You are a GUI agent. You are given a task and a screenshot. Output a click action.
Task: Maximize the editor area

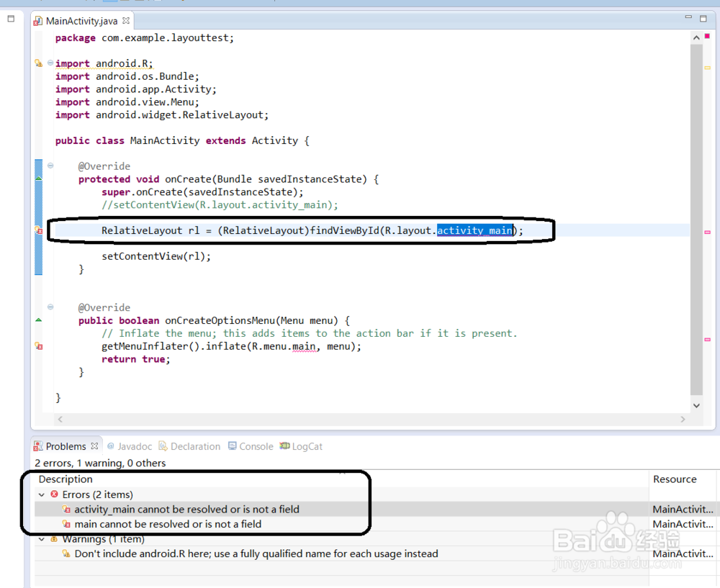[x=703, y=19]
